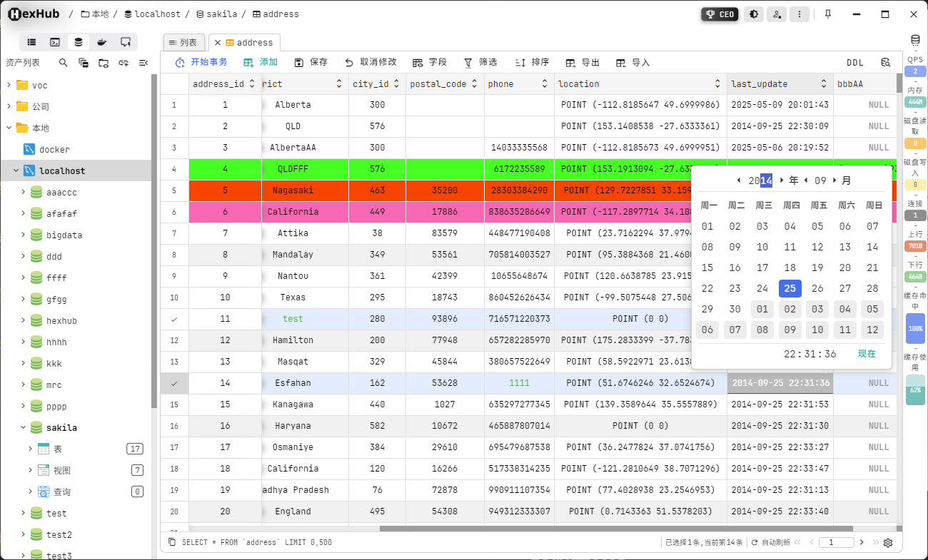The height and width of the screenshot is (560, 928).
Task: Collapse the localhost connection node
Action: pyautogui.click(x=16, y=170)
